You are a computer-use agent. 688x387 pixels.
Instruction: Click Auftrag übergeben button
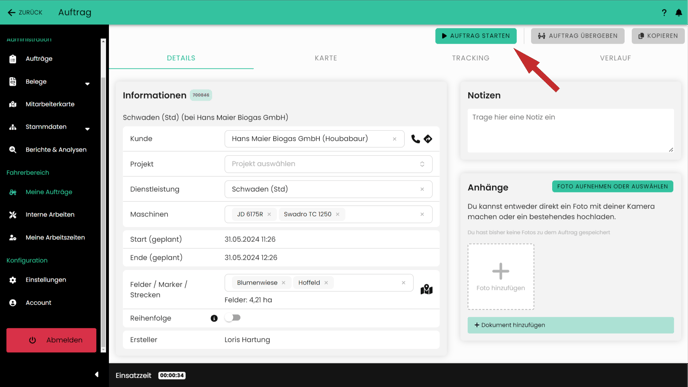577,36
